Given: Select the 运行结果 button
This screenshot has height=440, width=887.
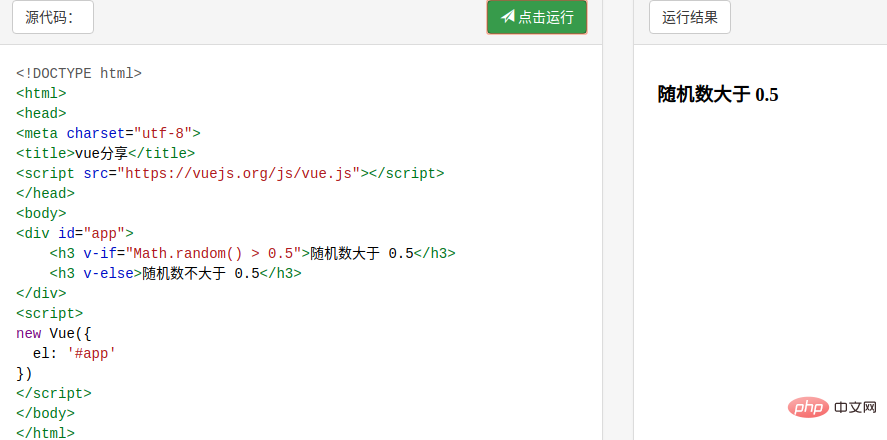Looking at the screenshot, I should coord(690,17).
